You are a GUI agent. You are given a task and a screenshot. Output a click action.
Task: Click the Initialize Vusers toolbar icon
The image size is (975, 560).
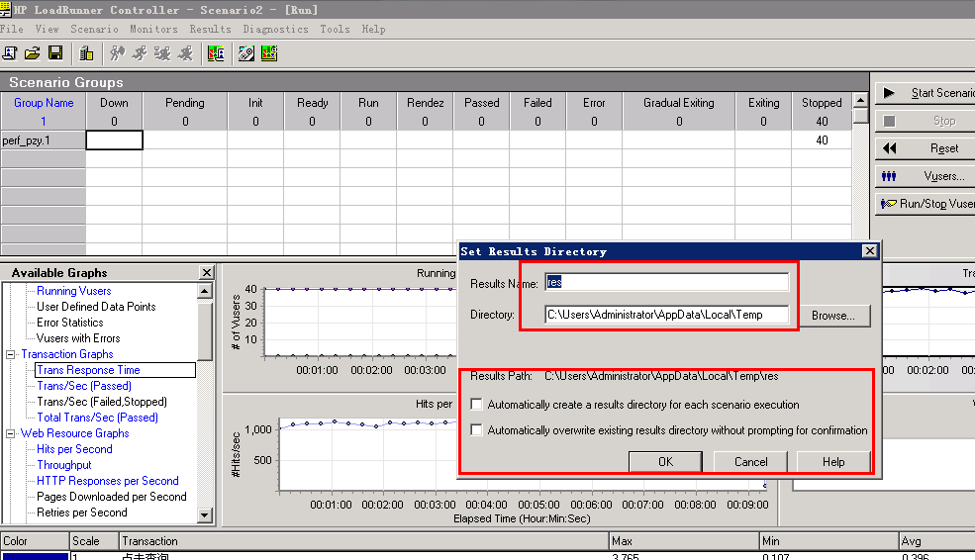click(x=117, y=54)
